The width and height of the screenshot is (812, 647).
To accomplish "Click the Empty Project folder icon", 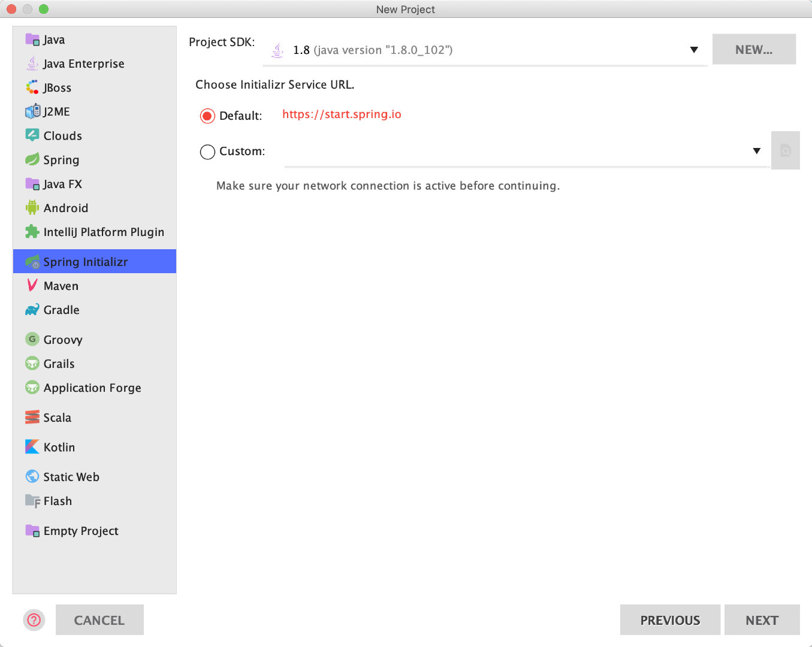I will [x=32, y=531].
